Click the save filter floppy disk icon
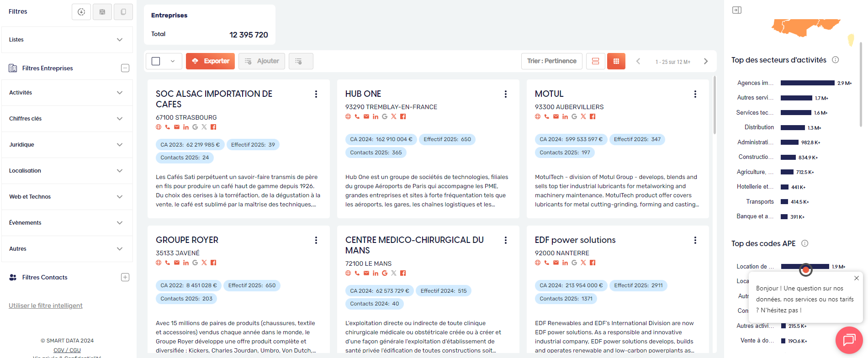868x358 pixels. tap(102, 12)
